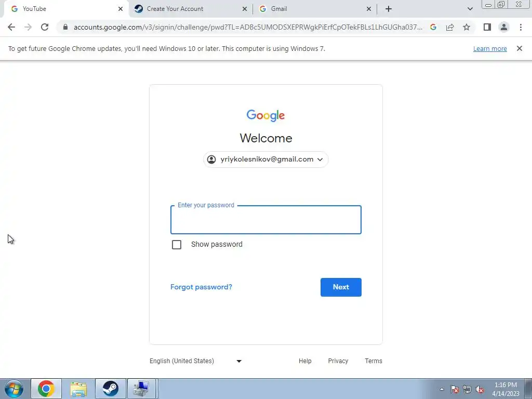Open the Action Center flag icon

(x=455, y=389)
